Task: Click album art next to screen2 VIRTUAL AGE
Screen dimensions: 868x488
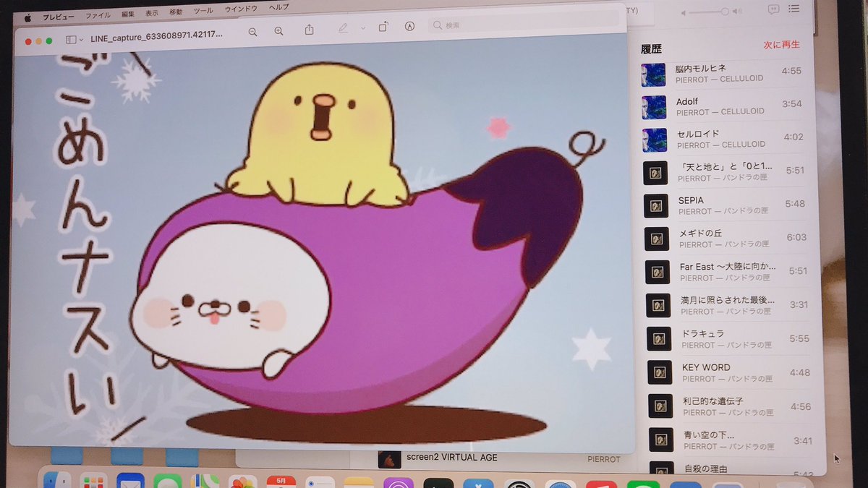Action: [x=389, y=460]
